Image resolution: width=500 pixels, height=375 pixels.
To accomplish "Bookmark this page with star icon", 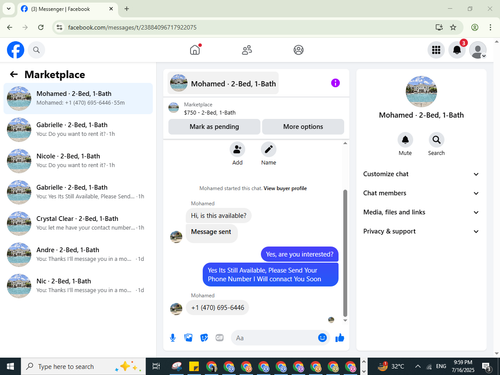I will [x=453, y=27].
